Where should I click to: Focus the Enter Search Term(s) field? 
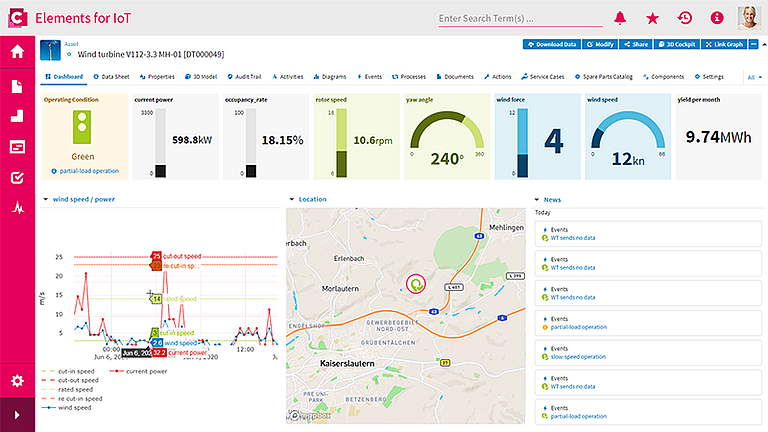pyautogui.click(x=520, y=19)
